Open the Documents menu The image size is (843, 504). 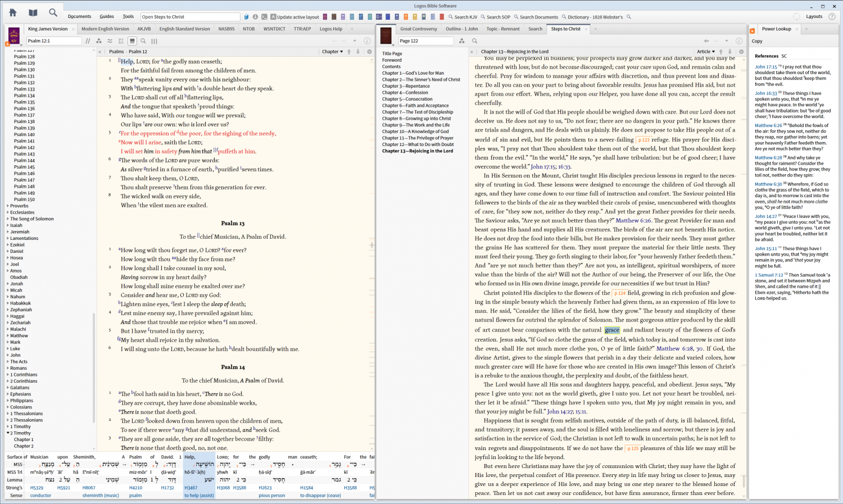(x=79, y=17)
